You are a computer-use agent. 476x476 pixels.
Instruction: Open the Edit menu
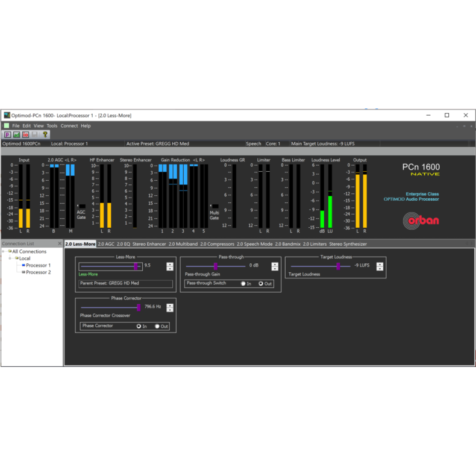coord(27,126)
